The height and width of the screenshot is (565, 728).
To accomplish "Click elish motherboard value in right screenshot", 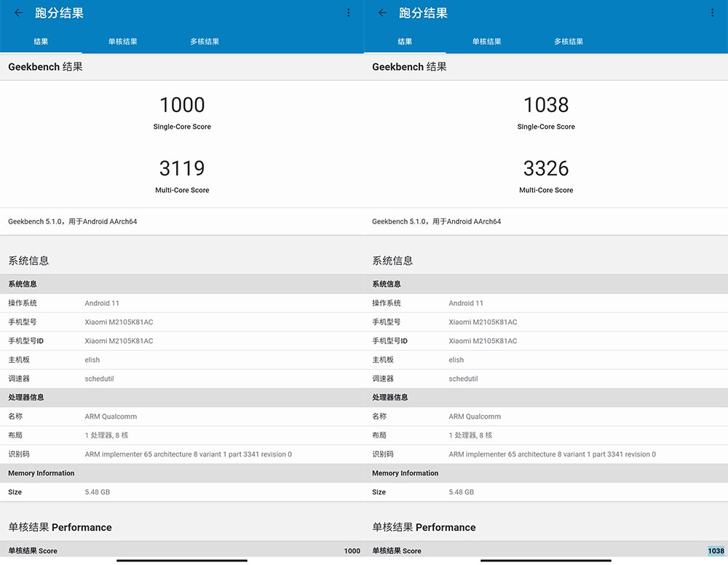I will [456, 360].
